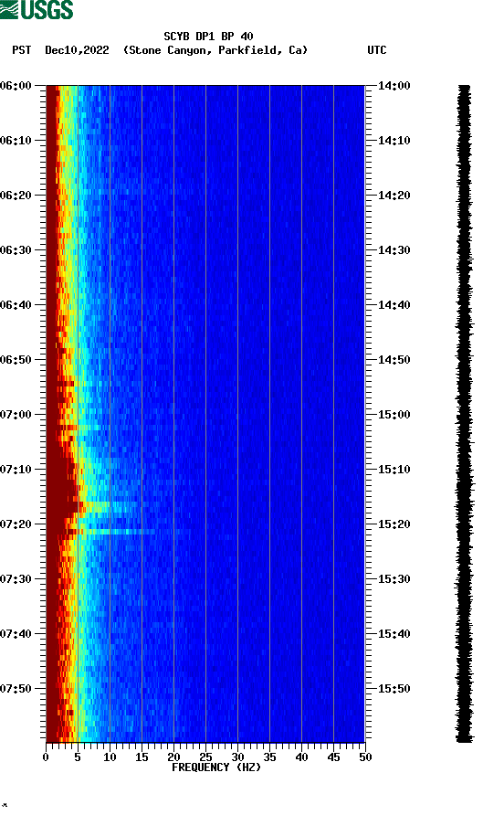Screen dimensions: 504x815
Task: Click the '06:10' PST time label
Action: point(16,141)
